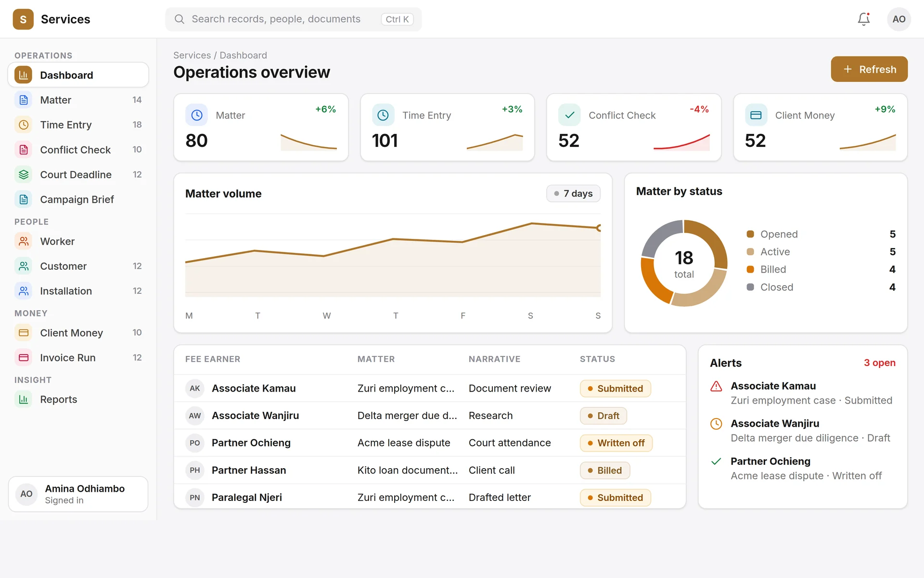Viewport: 924px width, 578px height.
Task: Click the clock icon on Associate Wanjiru alert
Action: 716,424
